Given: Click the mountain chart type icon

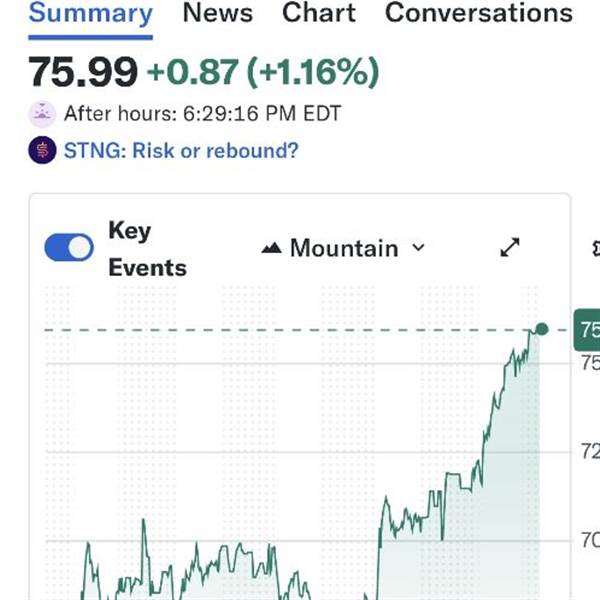Looking at the screenshot, I should click(x=271, y=248).
